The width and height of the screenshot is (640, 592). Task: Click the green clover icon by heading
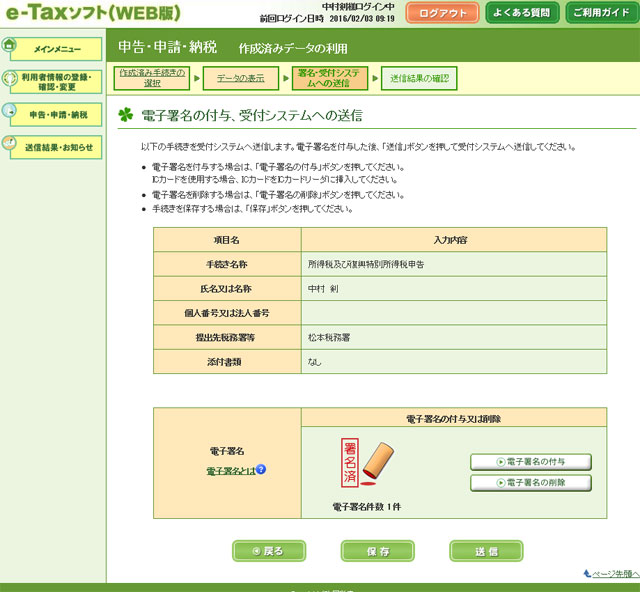point(125,115)
